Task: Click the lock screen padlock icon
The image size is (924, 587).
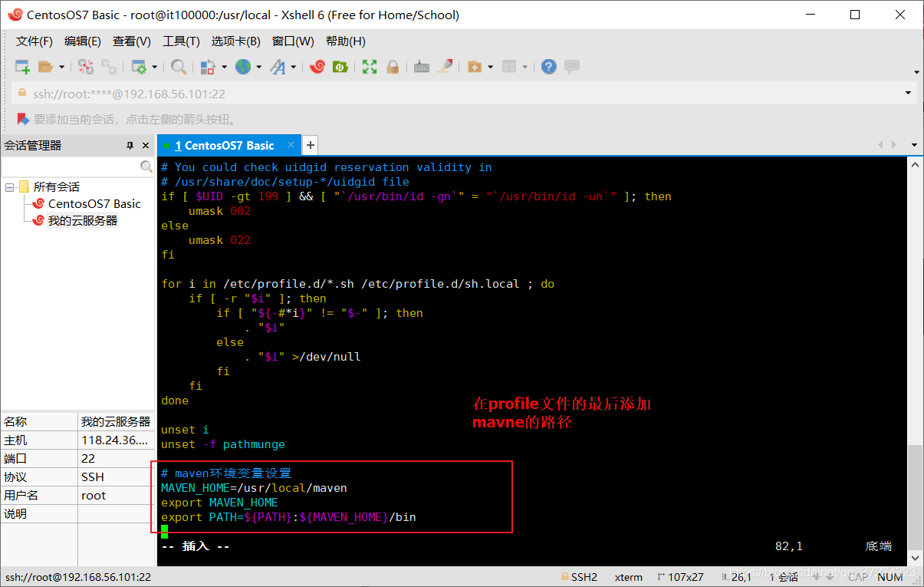Action: pos(393,67)
